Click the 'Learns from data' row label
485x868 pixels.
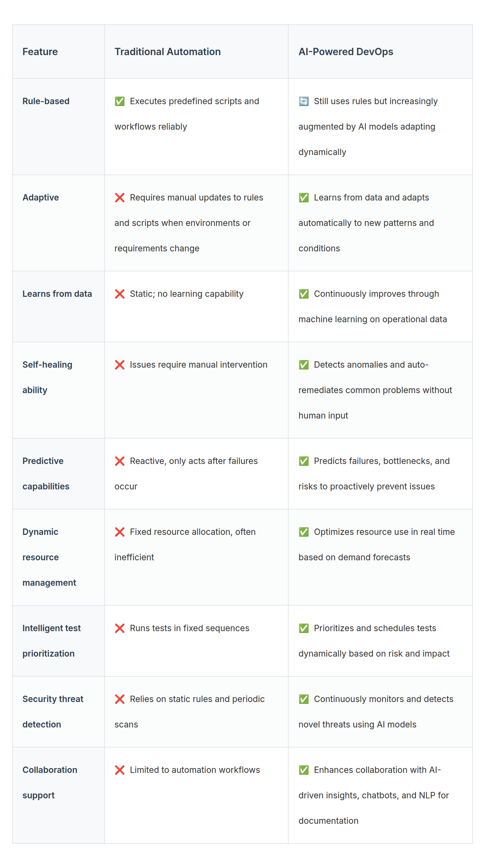(x=57, y=294)
